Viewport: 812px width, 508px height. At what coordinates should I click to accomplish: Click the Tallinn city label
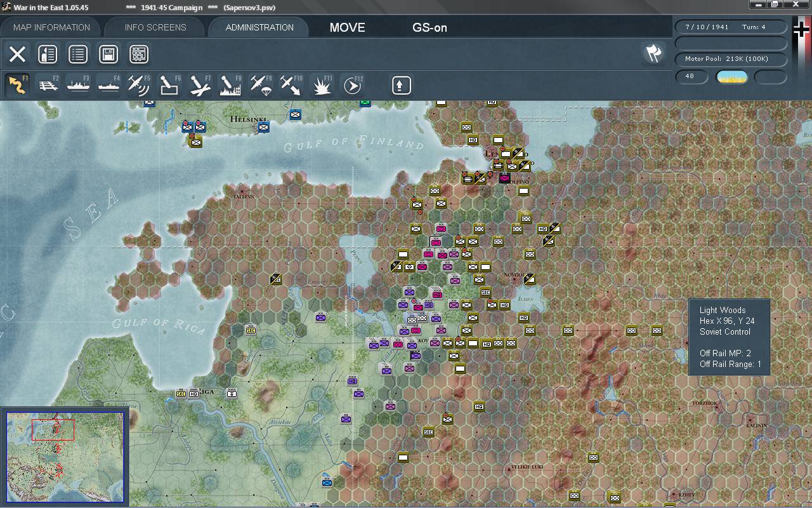click(x=244, y=197)
